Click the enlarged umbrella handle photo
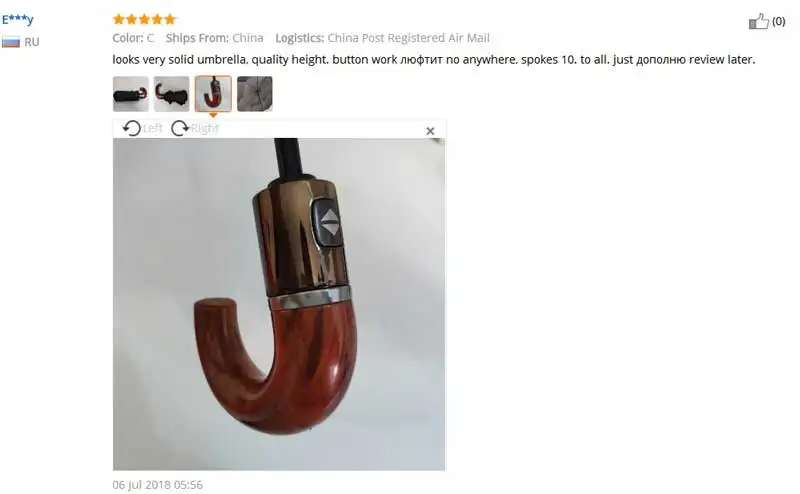The image size is (800, 494). point(279,304)
